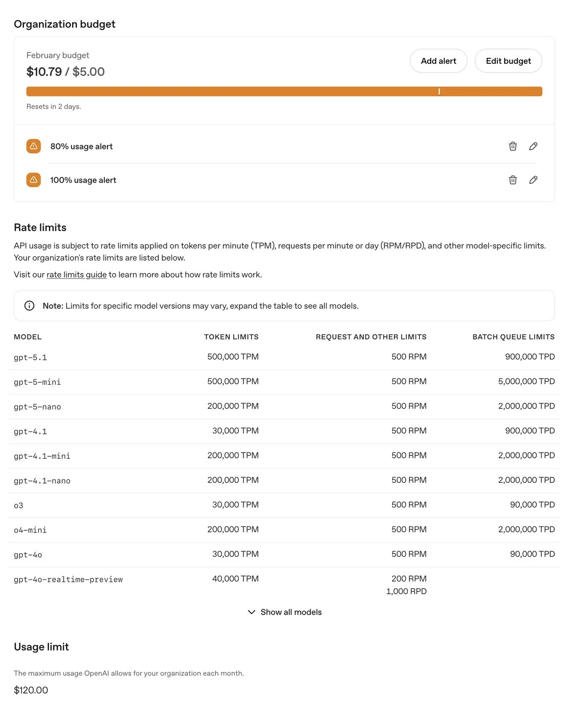Click the $120.00 usage limit value
The image size is (588, 725).
pyautogui.click(x=31, y=690)
